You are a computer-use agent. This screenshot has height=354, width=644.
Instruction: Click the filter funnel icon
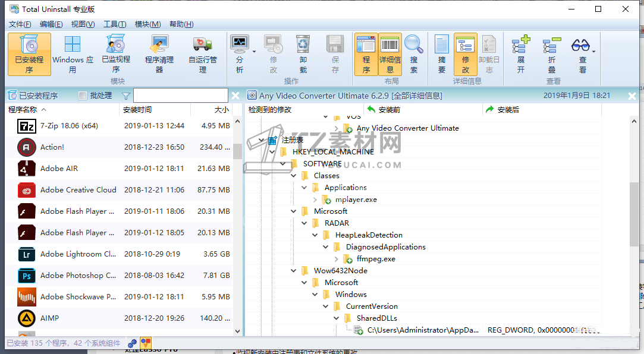126,96
